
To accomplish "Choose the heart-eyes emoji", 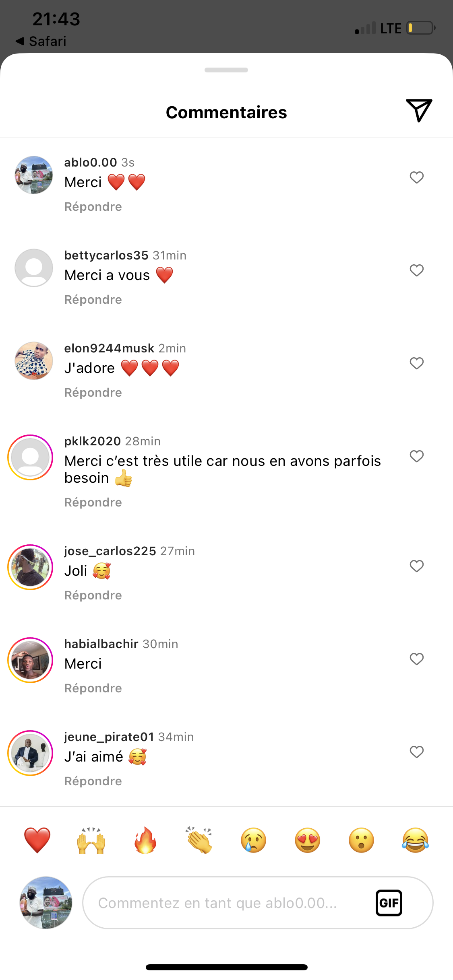I will (308, 840).
